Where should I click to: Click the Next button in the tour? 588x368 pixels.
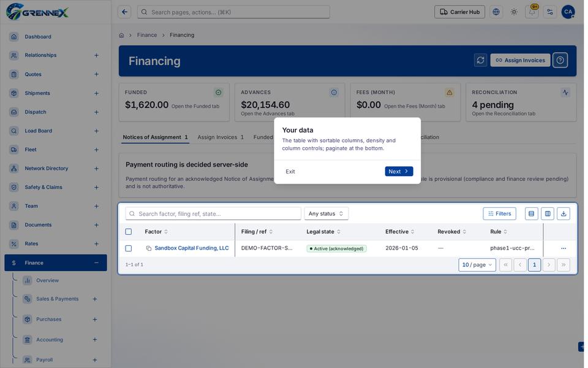(x=399, y=171)
